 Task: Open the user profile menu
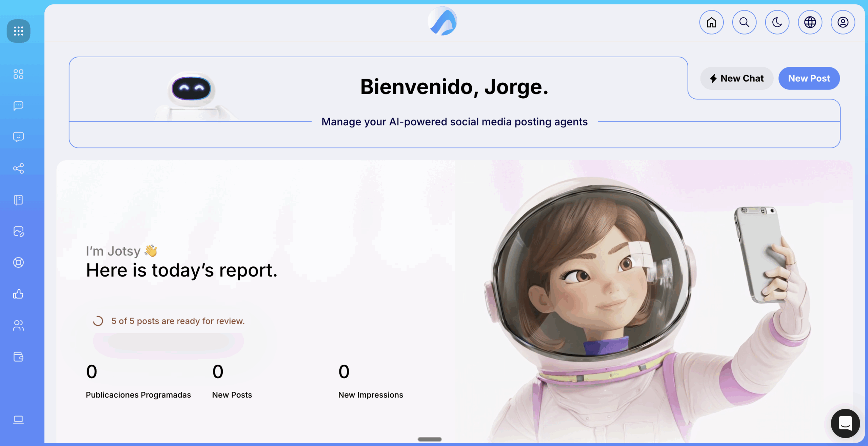pyautogui.click(x=843, y=22)
